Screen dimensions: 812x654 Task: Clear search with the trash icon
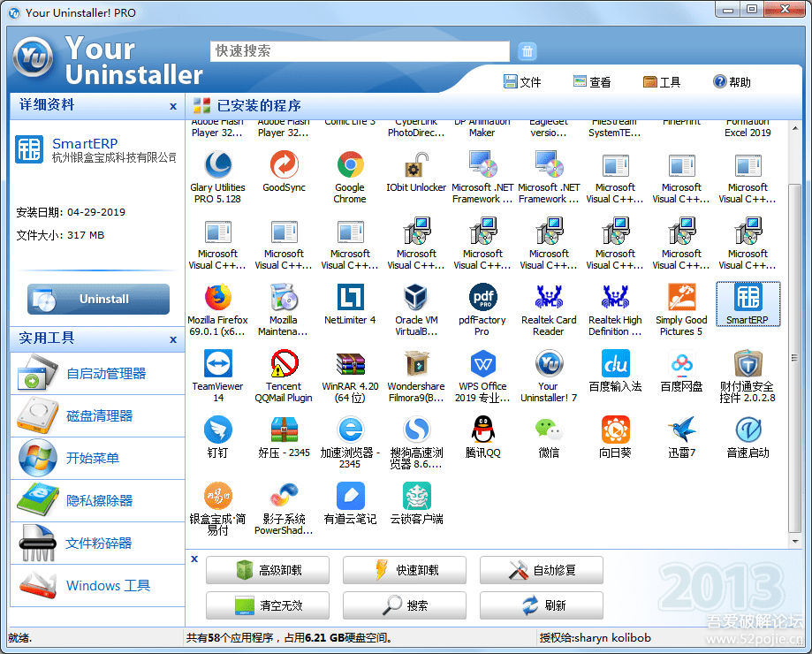click(x=527, y=51)
